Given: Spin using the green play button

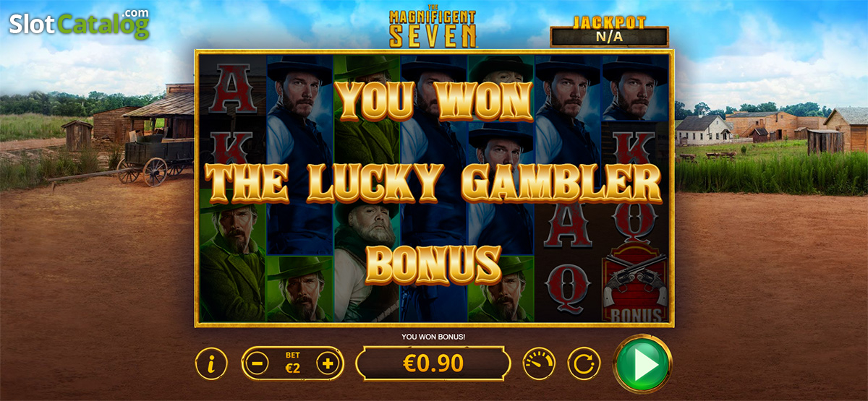Looking at the screenshot, I should 643,363.
